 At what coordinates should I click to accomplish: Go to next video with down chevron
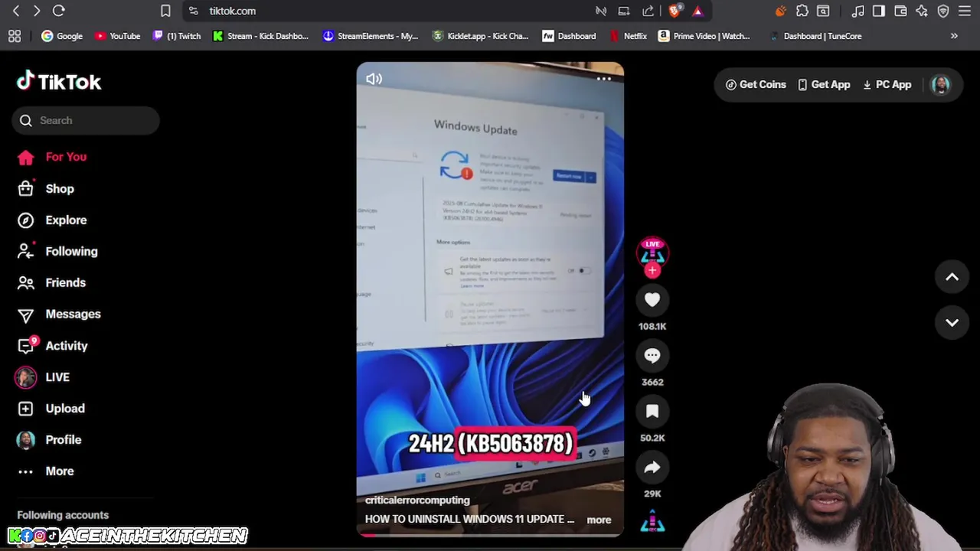click(x=952, y=322)
